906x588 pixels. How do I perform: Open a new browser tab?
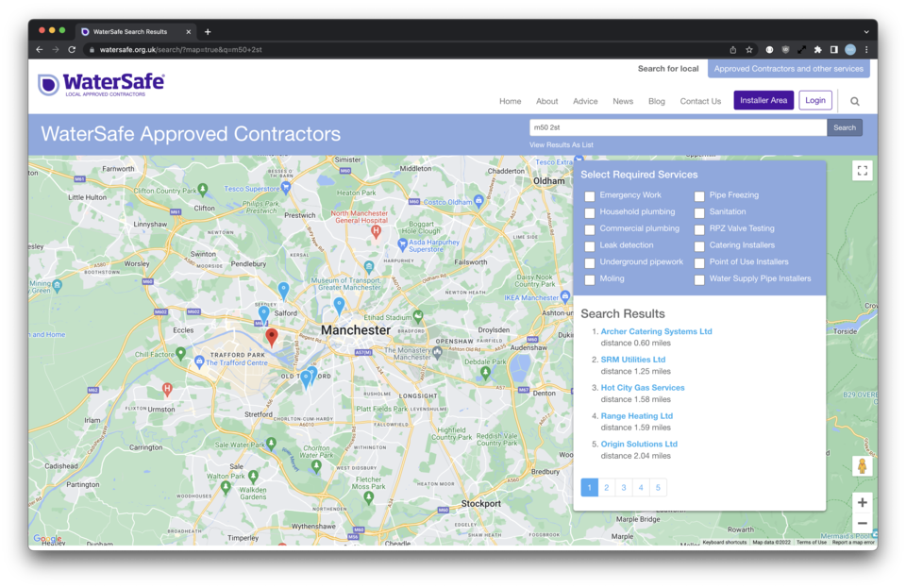pos(208,31)
